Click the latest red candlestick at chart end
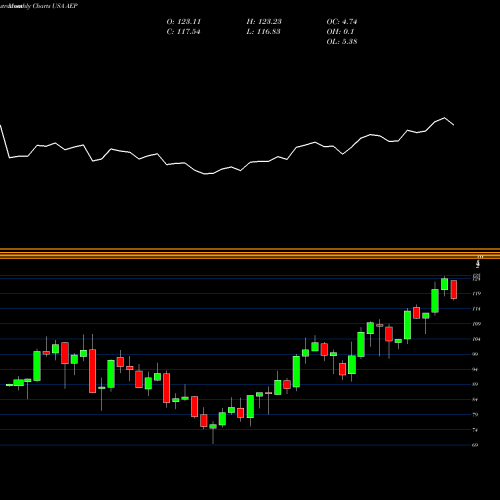Image resolution: width=500 pixels, height=500 pixels. (x=454, y=289)
